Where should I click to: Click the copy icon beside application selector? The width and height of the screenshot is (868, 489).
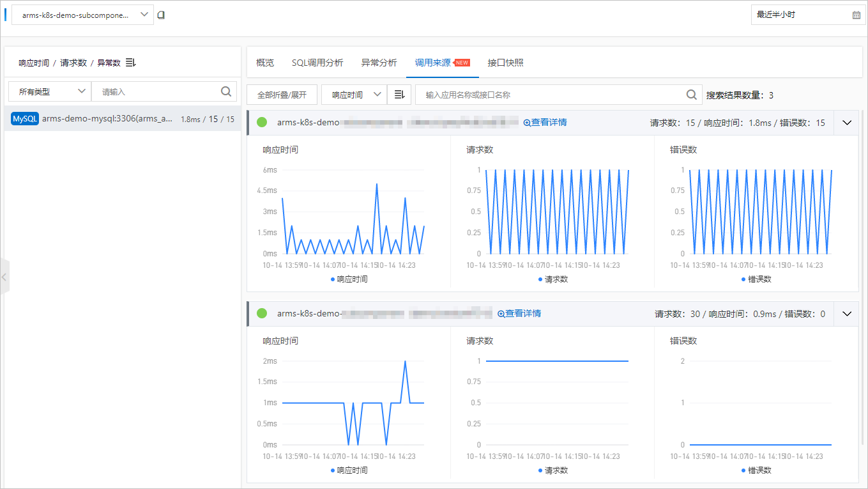pos(161,15)
